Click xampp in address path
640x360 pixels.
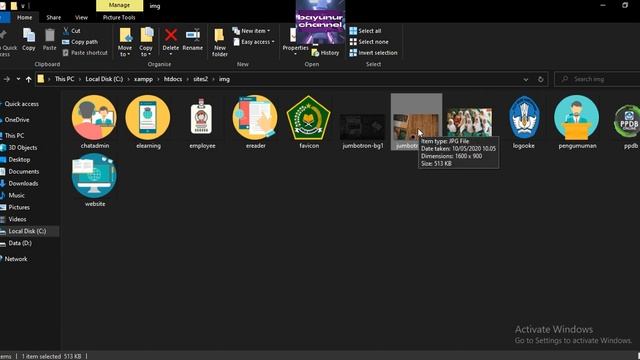[143, 79]
